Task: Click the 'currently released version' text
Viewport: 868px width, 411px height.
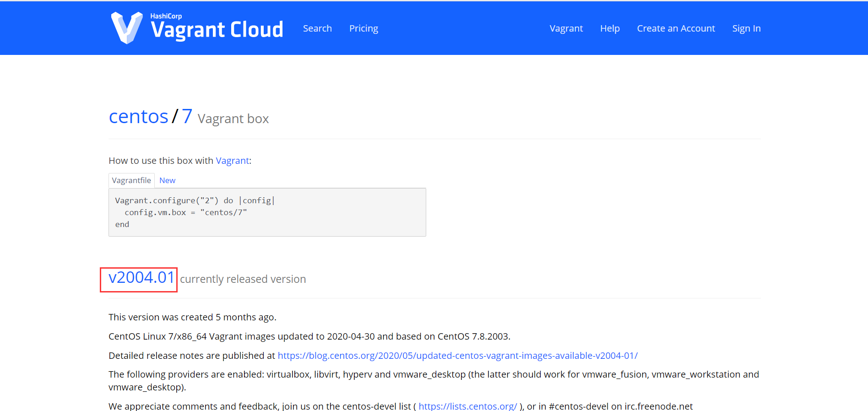Action: tap(243, 279)
